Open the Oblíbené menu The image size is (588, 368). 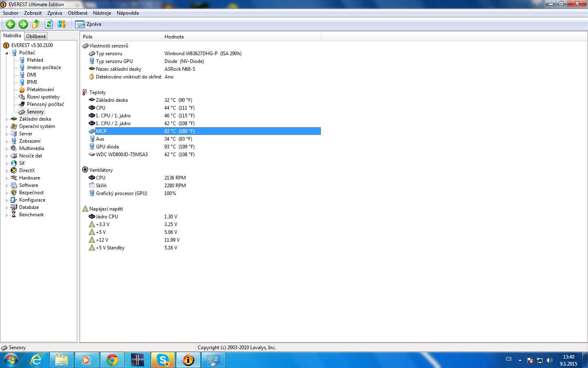[78, 13]
